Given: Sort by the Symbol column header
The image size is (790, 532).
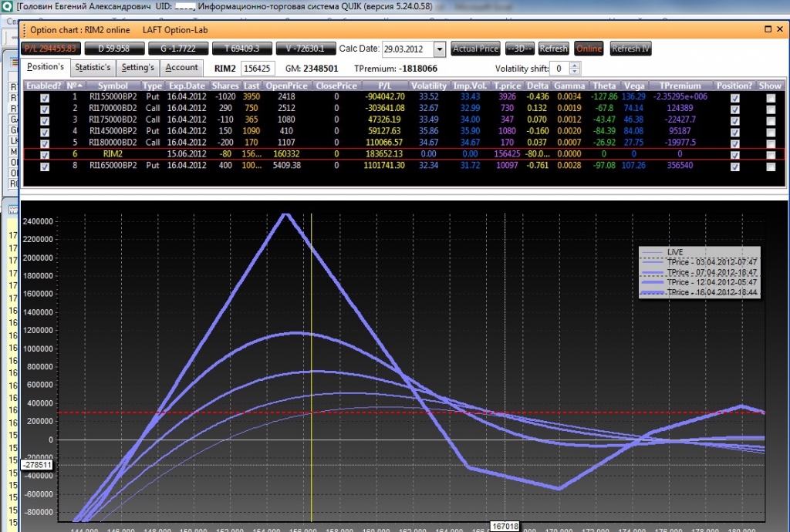Looking at the screenshot, I should pyautogui.click(x=113, y=86).
